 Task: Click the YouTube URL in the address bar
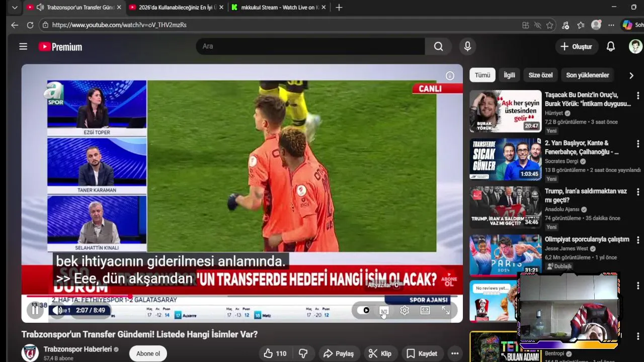point(119,25)
